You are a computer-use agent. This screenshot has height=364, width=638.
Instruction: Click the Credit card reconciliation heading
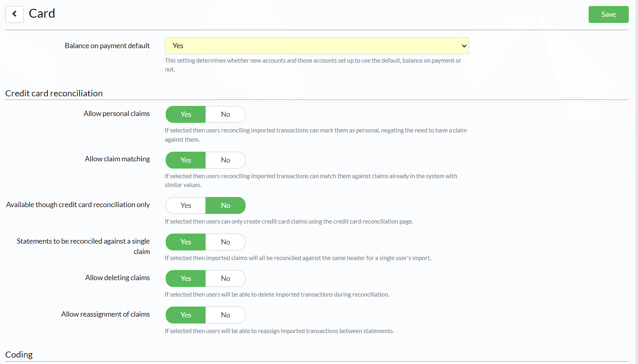(54, 93)
